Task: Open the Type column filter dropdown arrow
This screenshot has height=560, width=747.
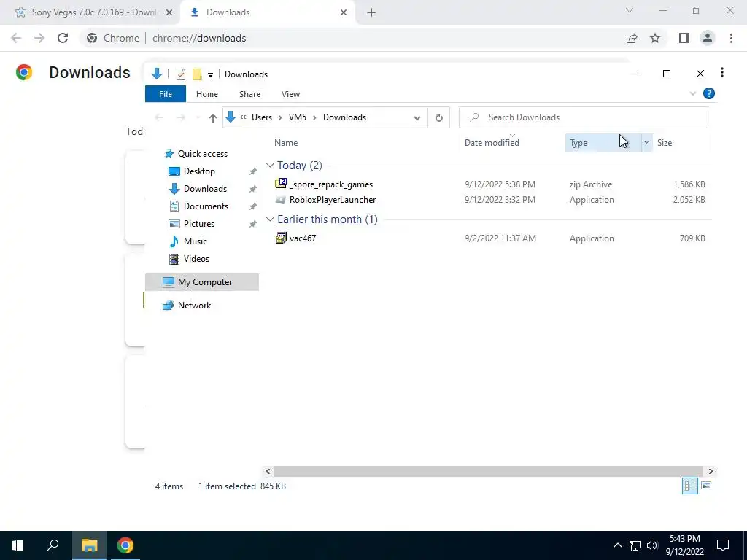Action: pyautogui.click(x=646, y=143)
